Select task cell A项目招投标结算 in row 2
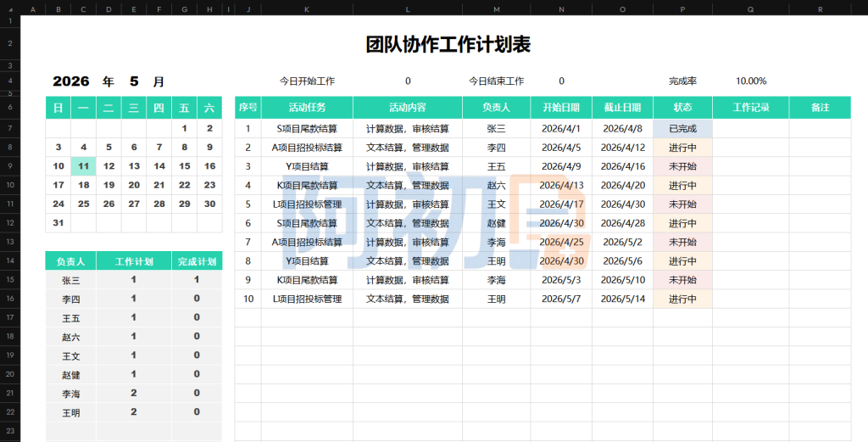 [x=307, y=148]
